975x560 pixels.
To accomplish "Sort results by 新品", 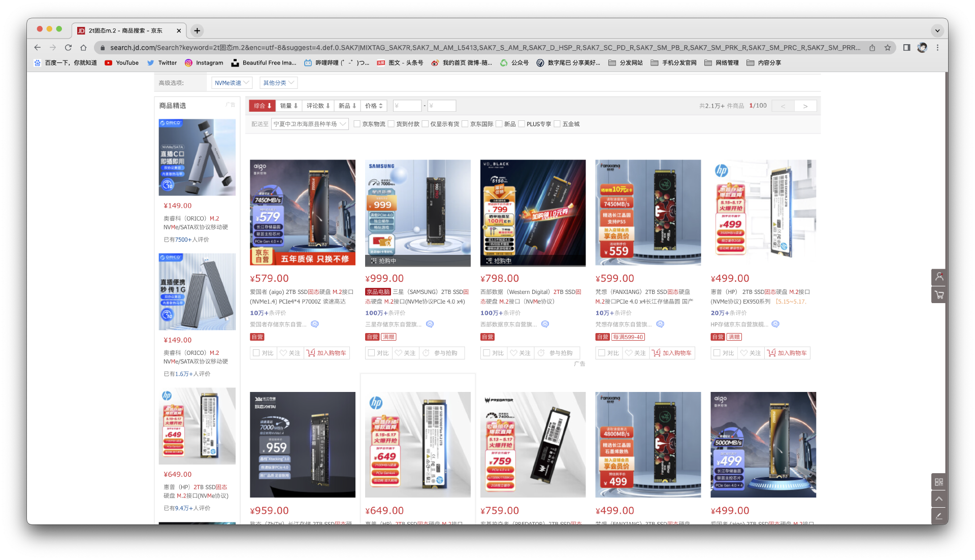I will [348, 106].
